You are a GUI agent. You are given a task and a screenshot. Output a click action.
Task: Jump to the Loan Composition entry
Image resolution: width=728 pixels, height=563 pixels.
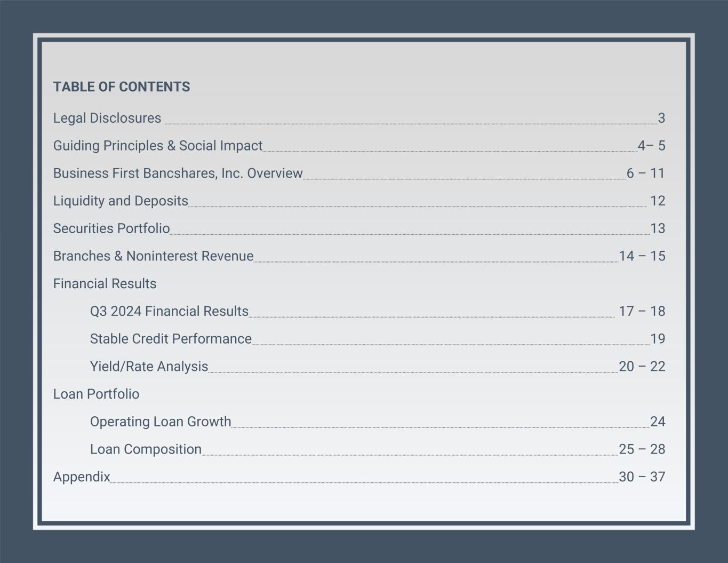point(146,449)
